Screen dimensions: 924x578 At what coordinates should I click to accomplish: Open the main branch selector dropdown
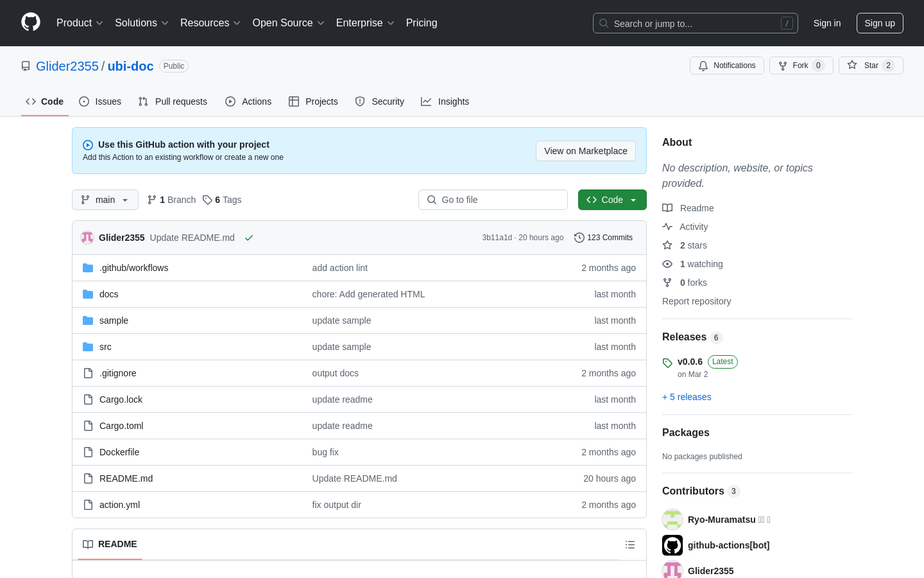(105, 200)
